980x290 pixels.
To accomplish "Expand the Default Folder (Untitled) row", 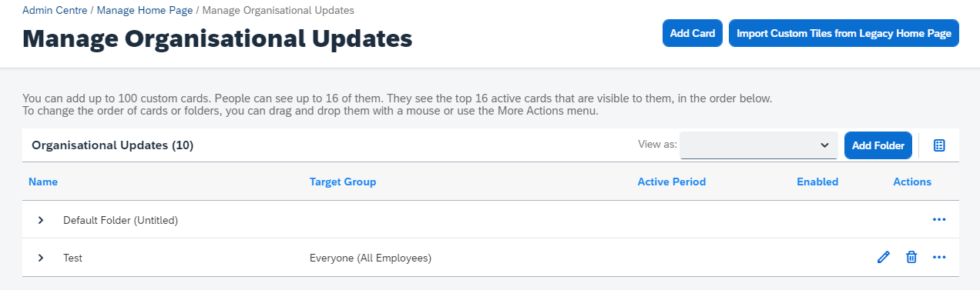I will [41, 220].
